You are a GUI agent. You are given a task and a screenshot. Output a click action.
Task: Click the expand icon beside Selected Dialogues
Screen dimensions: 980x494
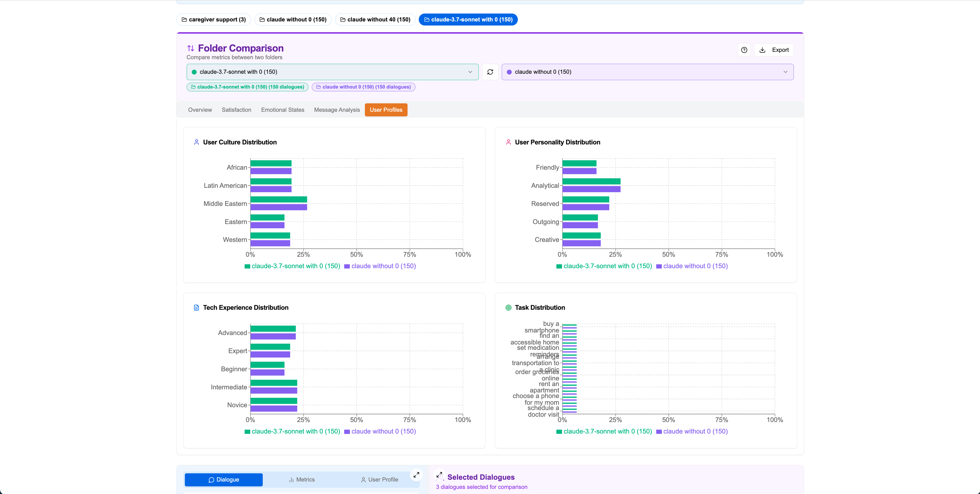point(439,475)
